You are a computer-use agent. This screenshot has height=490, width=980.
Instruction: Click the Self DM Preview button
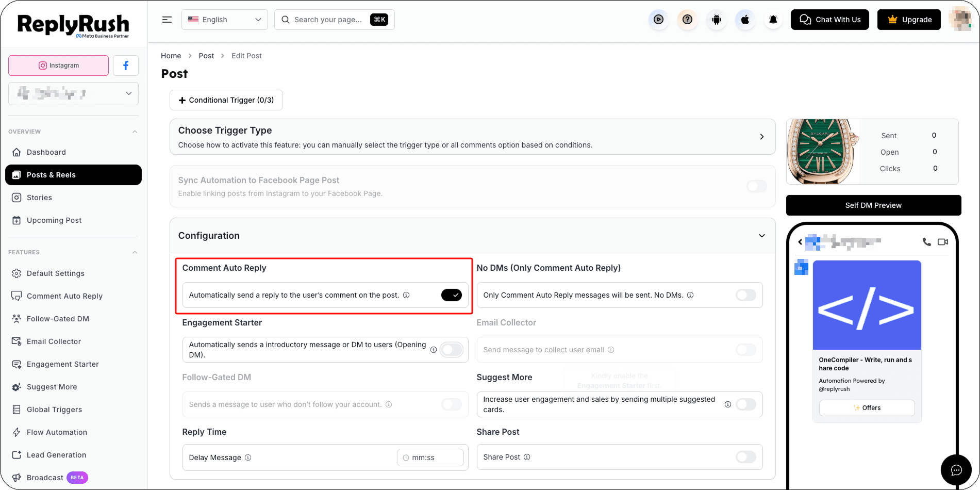(x=874, y=205)
